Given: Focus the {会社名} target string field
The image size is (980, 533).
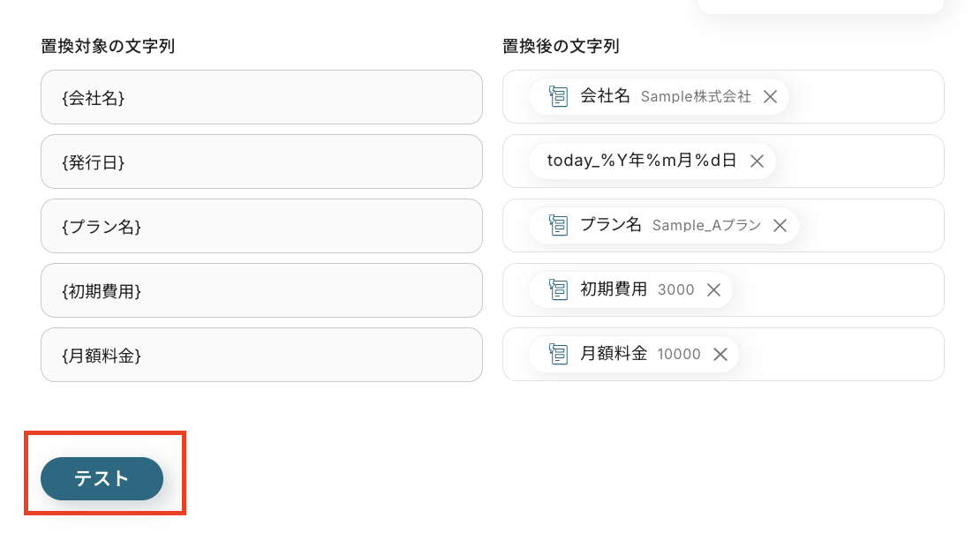Looking at the screenshot, I should coord(261,97).
